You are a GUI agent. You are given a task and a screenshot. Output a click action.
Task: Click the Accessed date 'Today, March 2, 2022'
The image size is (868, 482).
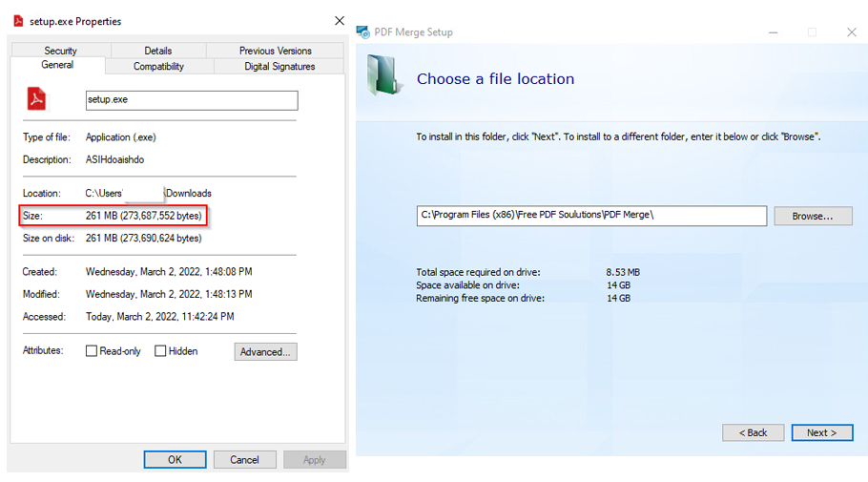[x=160, y=317]
